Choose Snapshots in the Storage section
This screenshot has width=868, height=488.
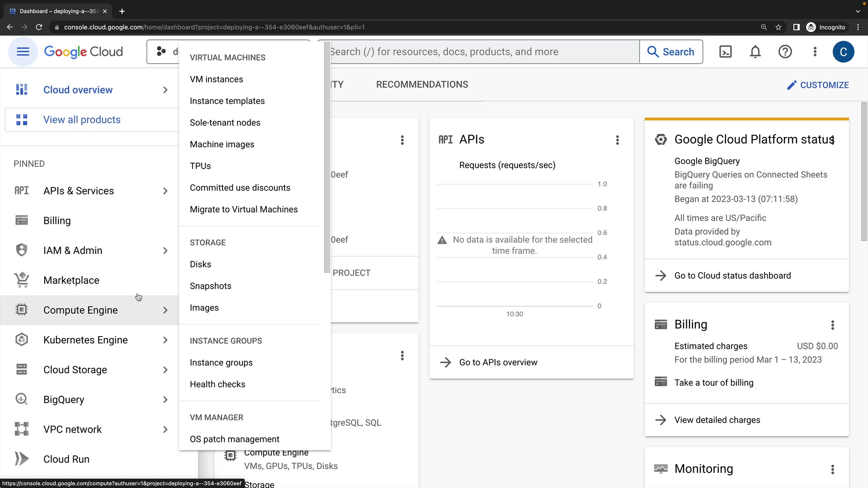(210, 286)
